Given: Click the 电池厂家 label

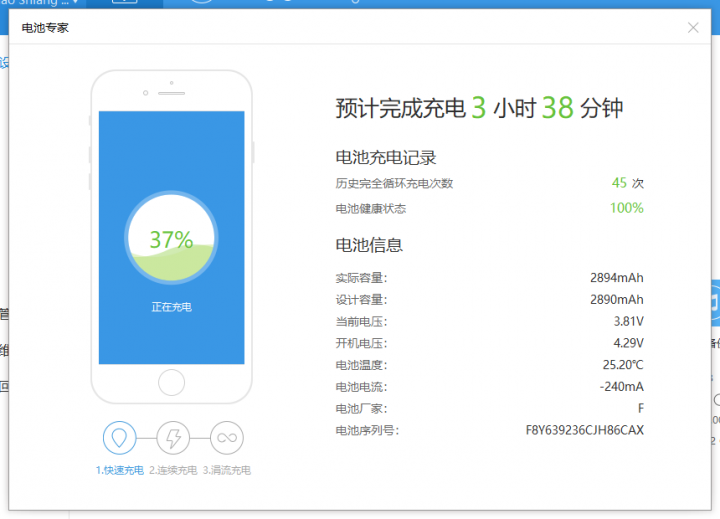Looking at the screenshot, I should coord(361,408).
